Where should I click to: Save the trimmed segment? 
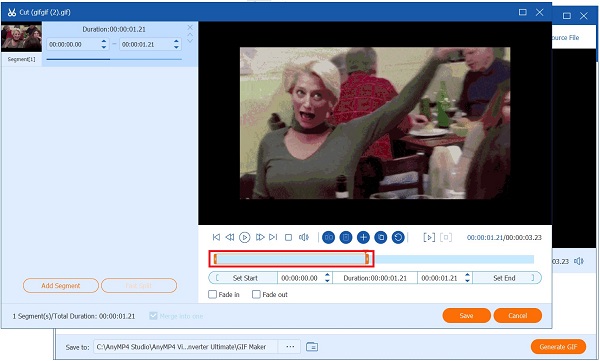click(466, 315)
